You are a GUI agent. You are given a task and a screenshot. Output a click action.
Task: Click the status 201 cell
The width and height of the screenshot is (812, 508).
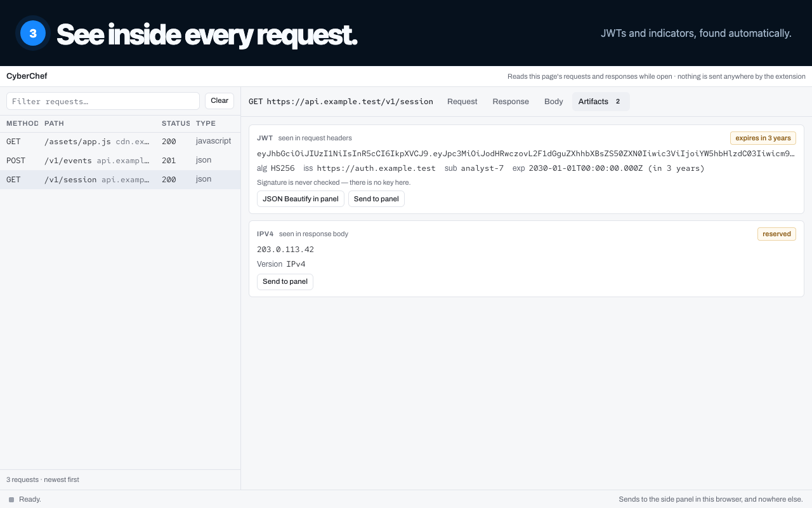coord(169,161)
